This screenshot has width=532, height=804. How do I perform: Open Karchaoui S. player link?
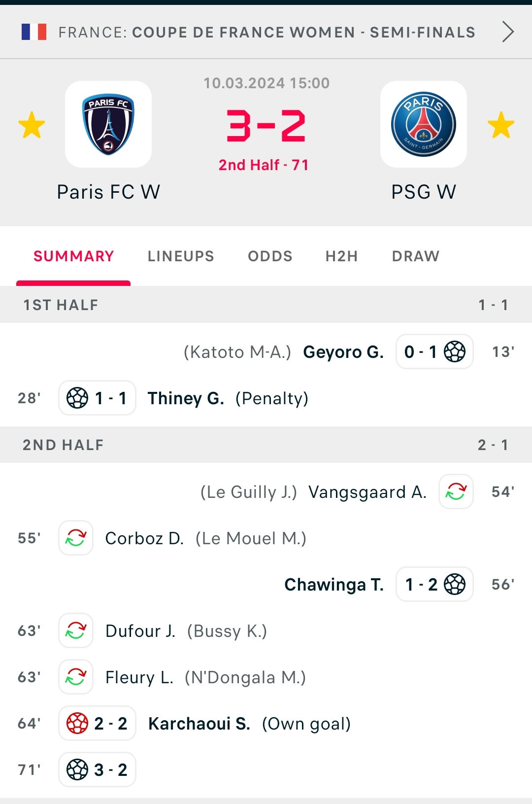pyautogui.click(x=199, y=724)
